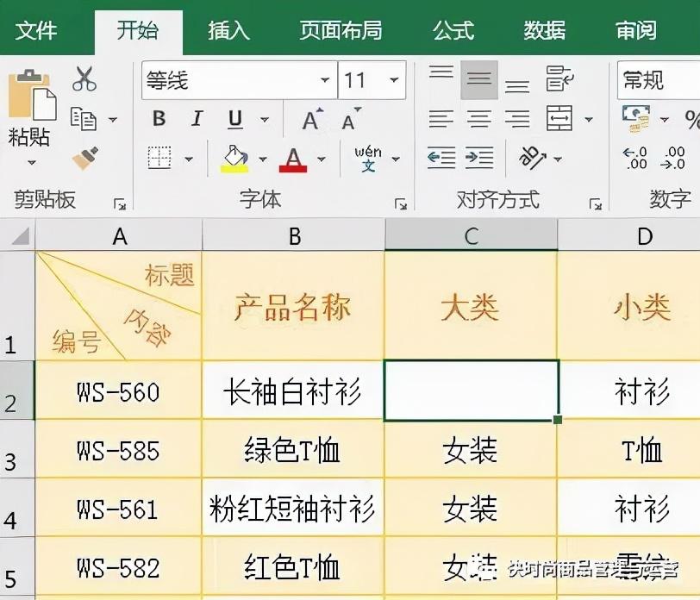700x600 pixels.
Task: Set Bottom Align for cell text
Action: tap(517, 86)
